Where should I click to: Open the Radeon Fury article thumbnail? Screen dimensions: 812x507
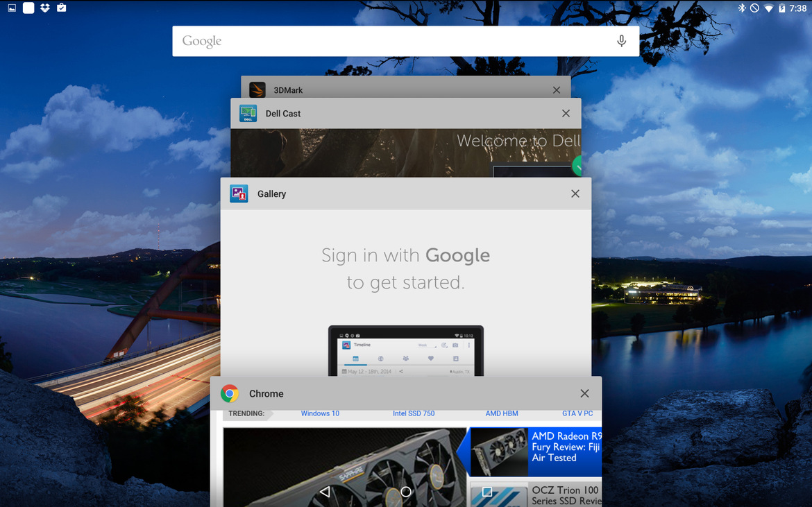(499, 452)
